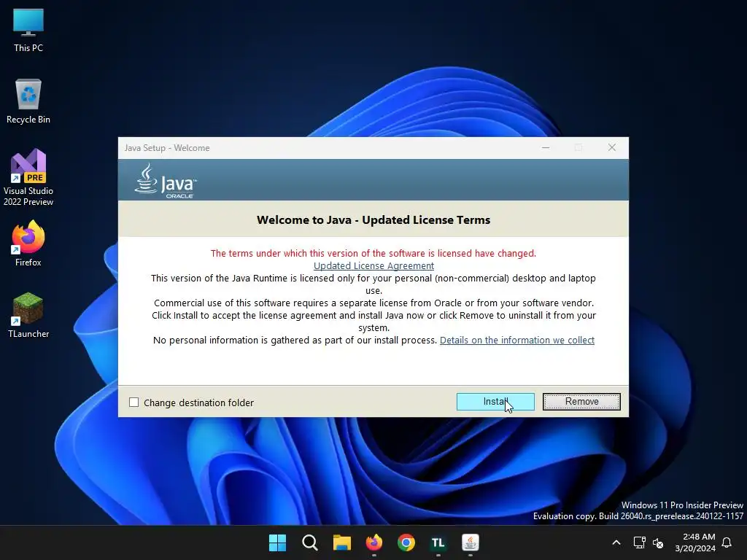This screenshot has width=747, height=560.
Task: Enable Change destination folder checkbox
Action: tap(134, 402)
